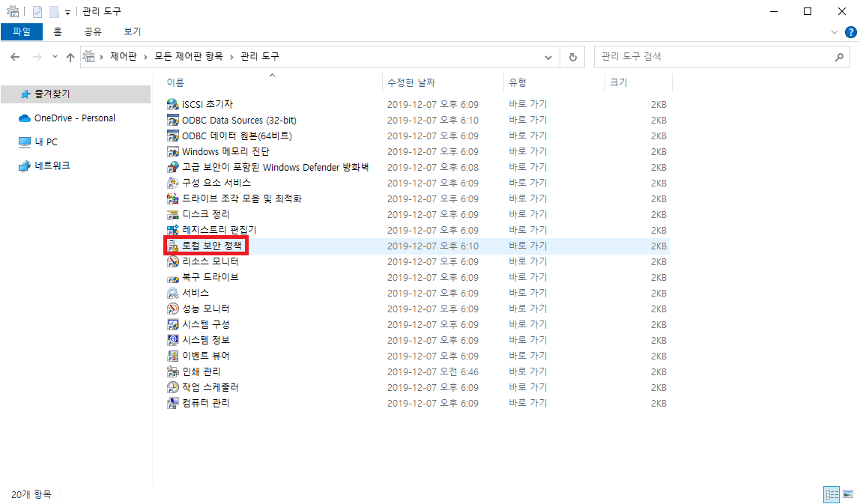
Task: Click 관리 도구 breadcrumb segment
Action: point(260,56)
